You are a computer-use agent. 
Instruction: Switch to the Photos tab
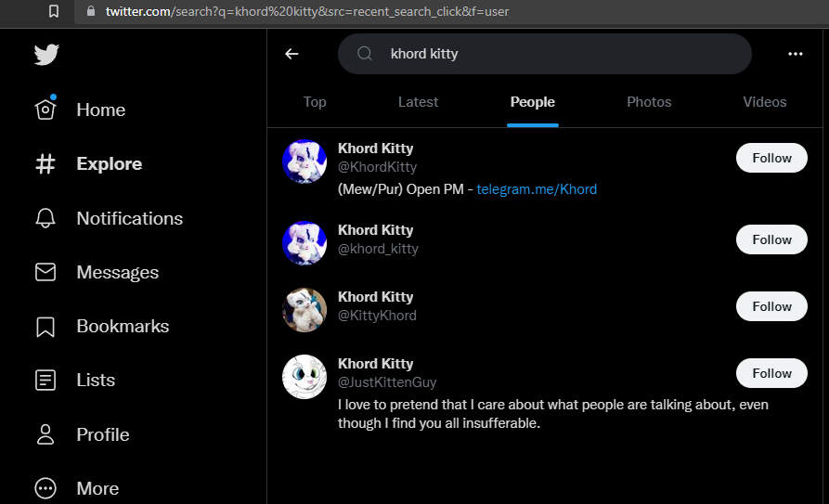[x=649, y=102]
